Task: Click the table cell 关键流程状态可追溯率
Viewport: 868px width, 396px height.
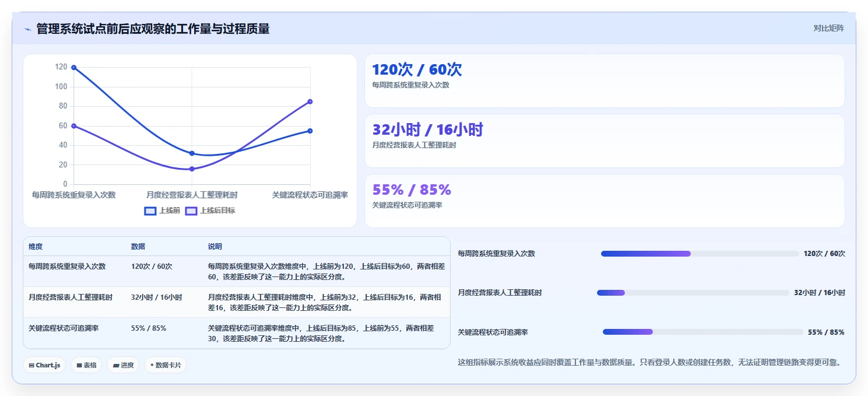Action: coord(64,328)
